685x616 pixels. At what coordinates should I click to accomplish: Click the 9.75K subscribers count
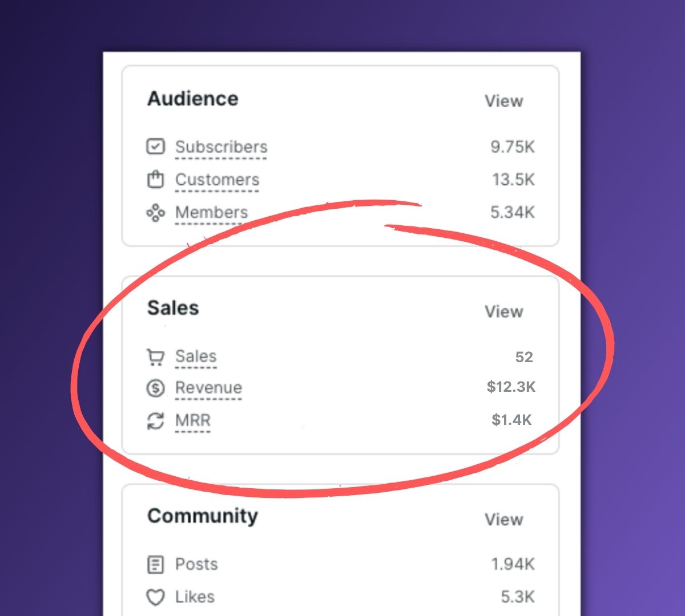[x=512, y=147]
